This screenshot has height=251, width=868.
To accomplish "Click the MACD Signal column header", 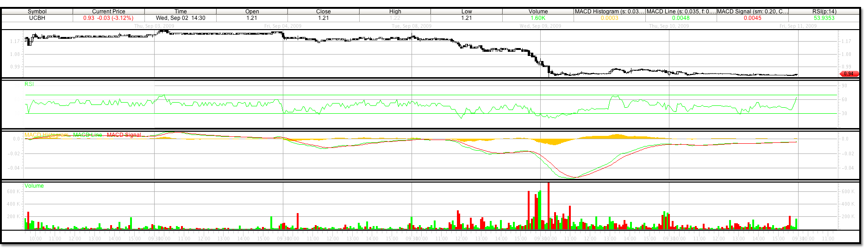I will [x=752, y=12].
